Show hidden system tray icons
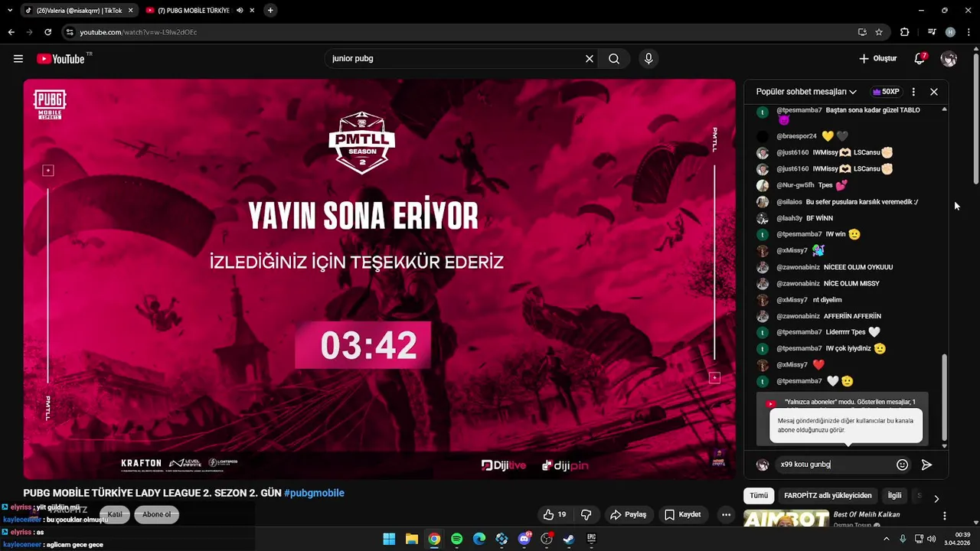The height and width of the screenshot is (551, 980). click(x=887, y=539)
